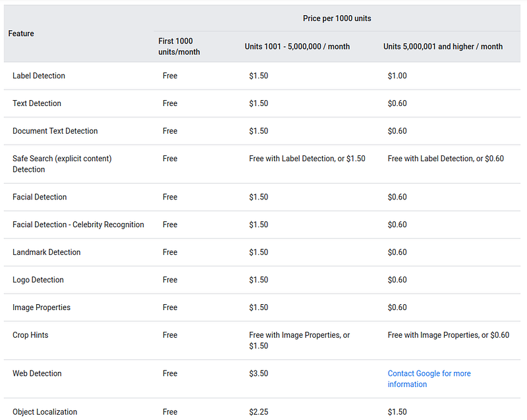Click the Text Detection feature cell
This screenshot has width=527, height=420.
tap(37, 103)
